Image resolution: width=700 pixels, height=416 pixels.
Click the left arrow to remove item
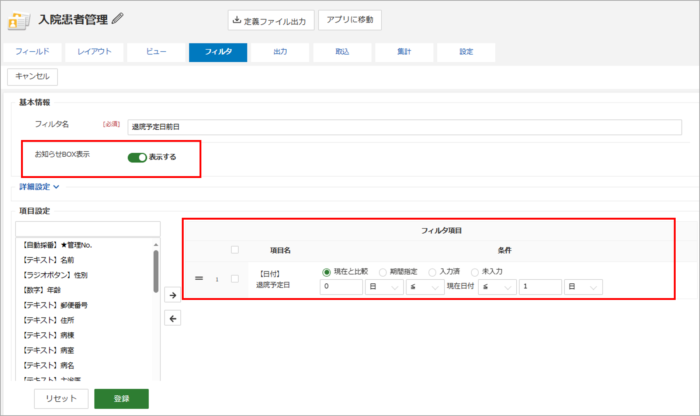173,318
